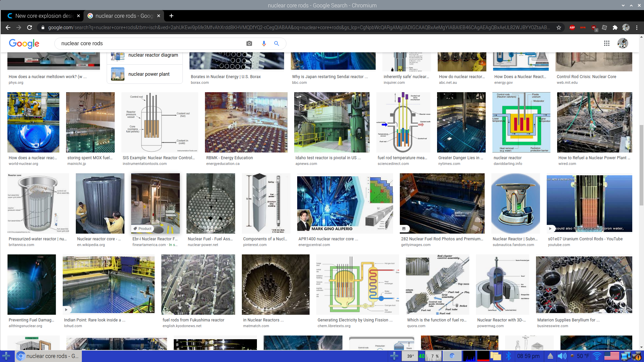Click the blue search magnifier button
This screenshot has width=644, height=362.
point(277,44)
